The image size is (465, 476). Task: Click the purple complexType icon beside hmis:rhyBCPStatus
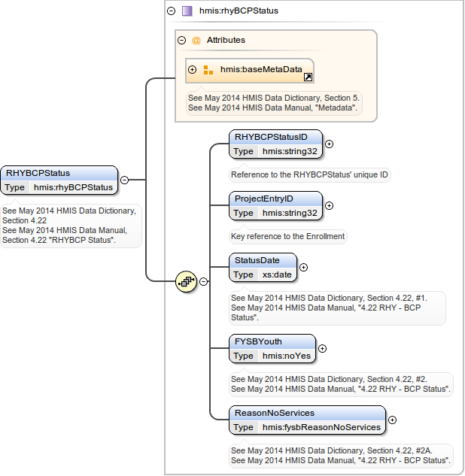[x=187, y=11]
